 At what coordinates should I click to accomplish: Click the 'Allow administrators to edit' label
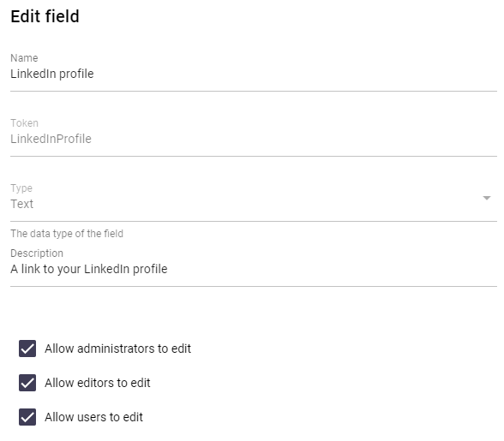click(x=117, y=349)
